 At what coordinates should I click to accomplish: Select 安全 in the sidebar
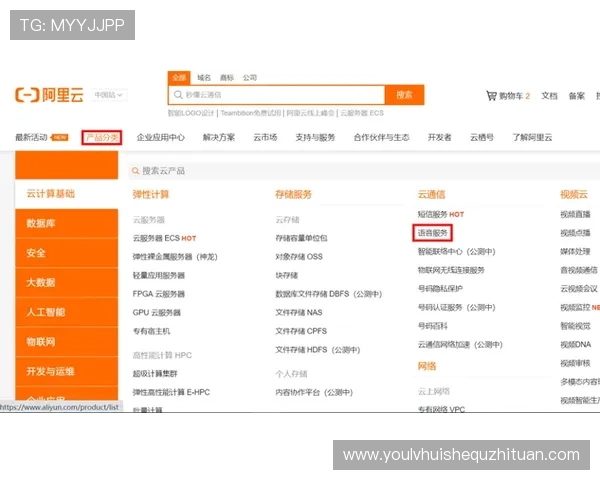[67, 253]
